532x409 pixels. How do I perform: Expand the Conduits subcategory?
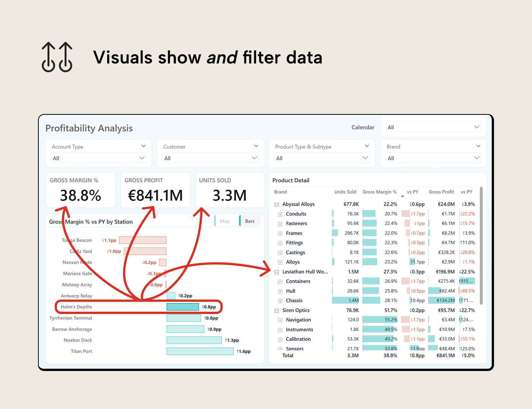click(x=280, y=214)
